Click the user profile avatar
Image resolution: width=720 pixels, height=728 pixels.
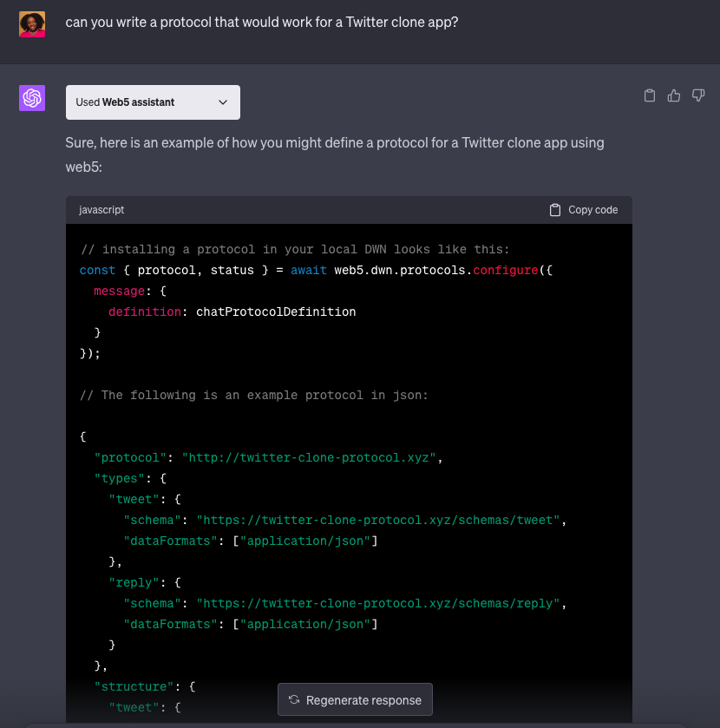pyautogui.click(x=32, y=24)
